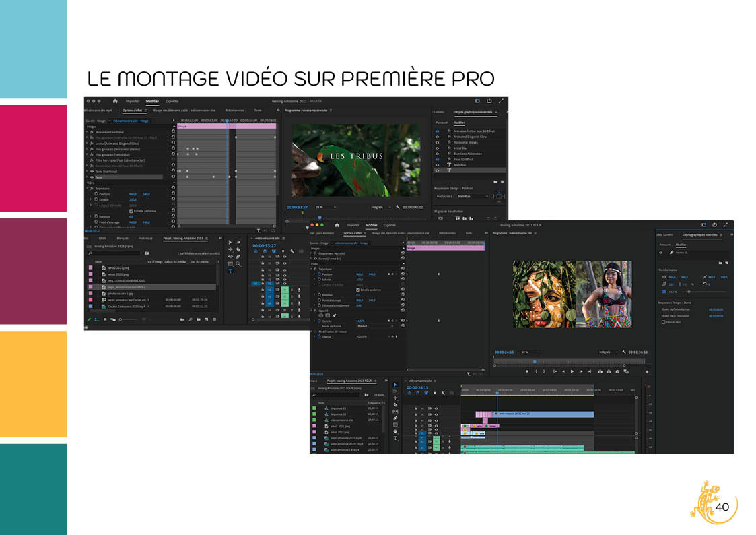Open front timeline wrench display settings

click(x=443, y=394)
